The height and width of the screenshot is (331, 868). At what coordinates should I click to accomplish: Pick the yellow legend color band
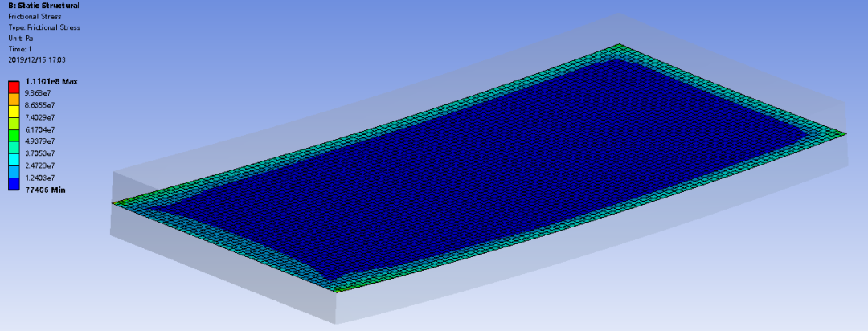point(14,112)
